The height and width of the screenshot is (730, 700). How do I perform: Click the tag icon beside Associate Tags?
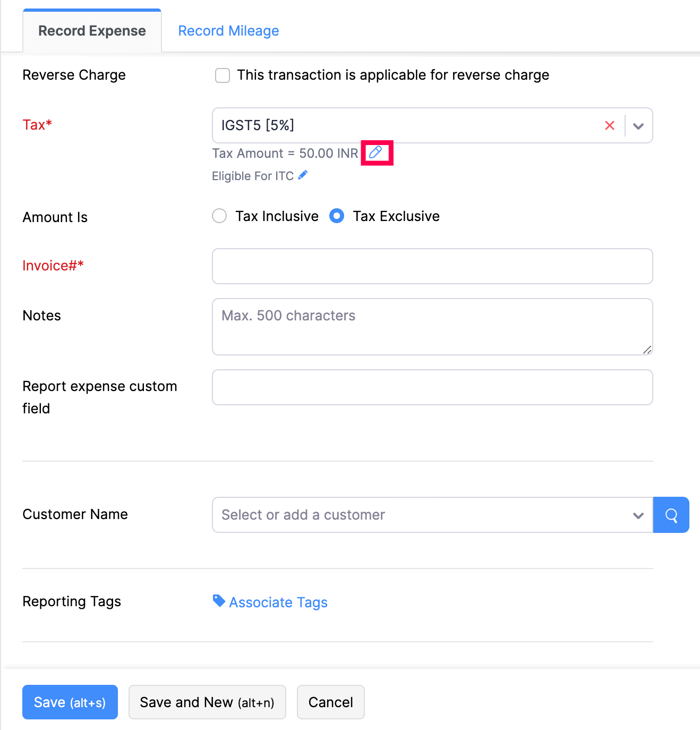pos(218,601)
